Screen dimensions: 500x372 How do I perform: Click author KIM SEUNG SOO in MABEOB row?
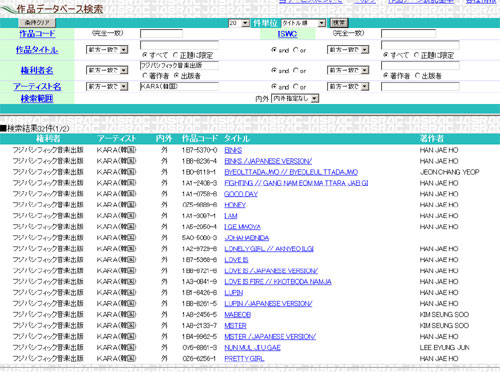click(444, 315)
